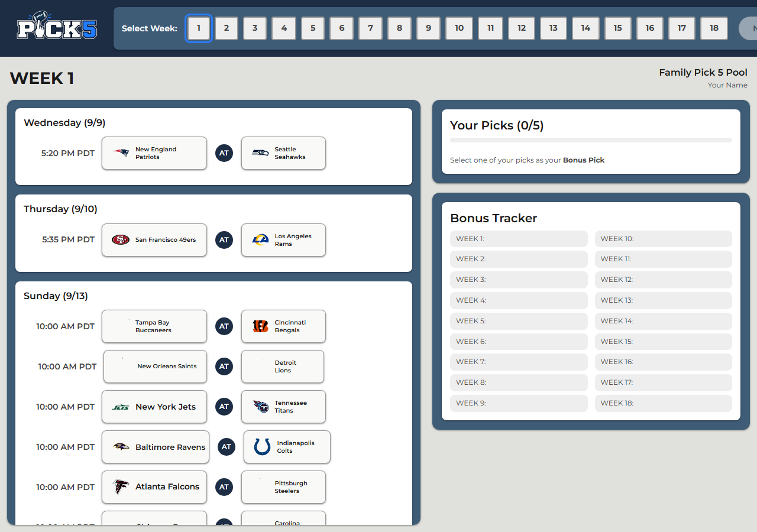
Task: Go to week 10
Action: (x=459, y=28)
